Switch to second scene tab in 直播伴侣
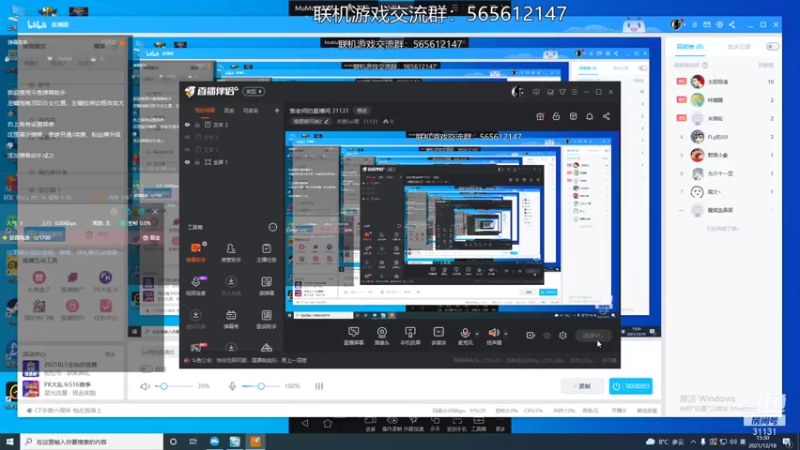Image resolution: width=800 pixels, height=450 pixels. (x=229, y=110)
